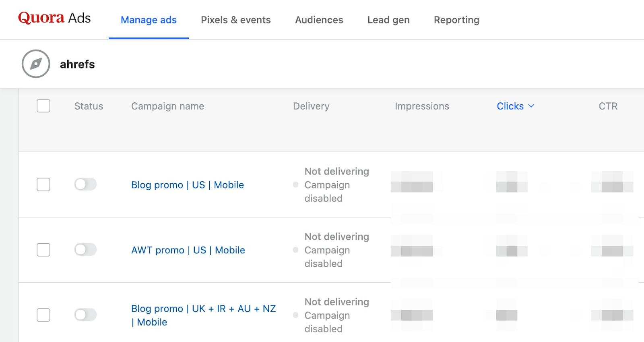Switch on Blog promo UK IR AU NZ toggle

point(85,315)
